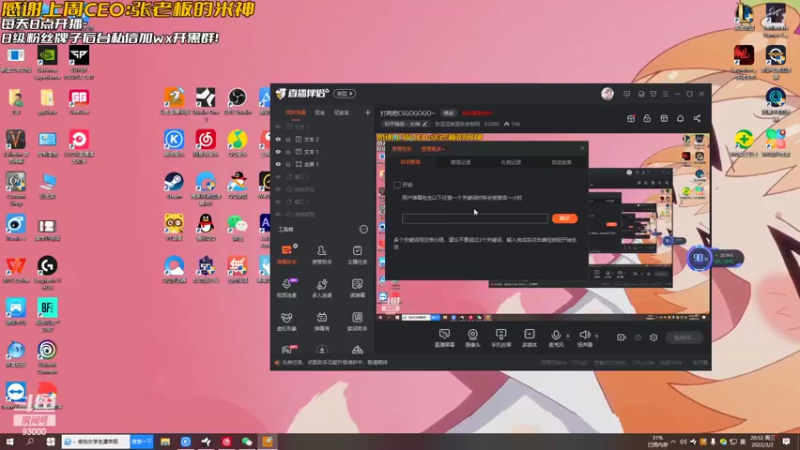Expand the speaker options arrow

coord(596,336)
